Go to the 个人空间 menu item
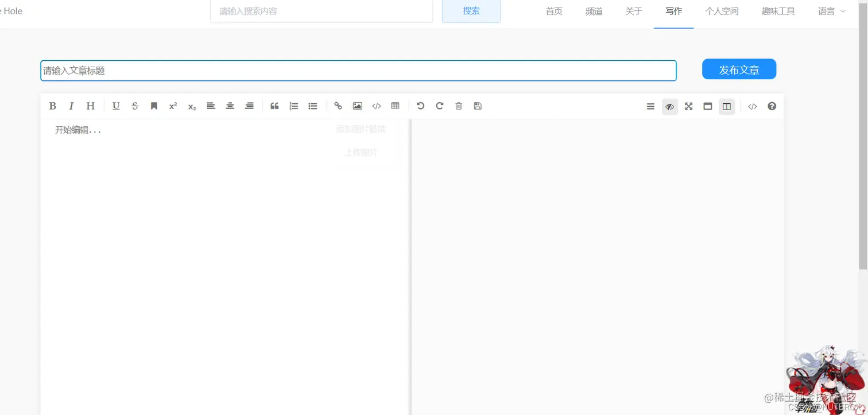 [722, 10]
